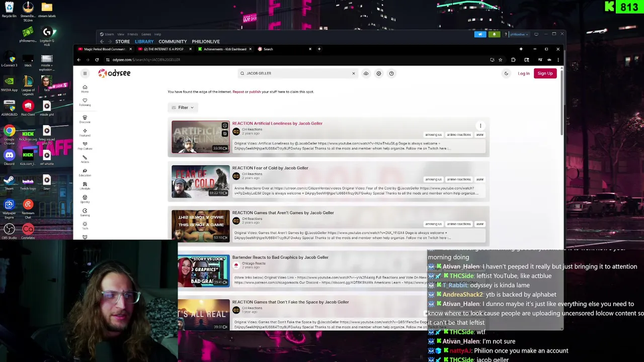Expand the Filter dropdown
This screenshot has height=362, width=644.
coord(183,108)
